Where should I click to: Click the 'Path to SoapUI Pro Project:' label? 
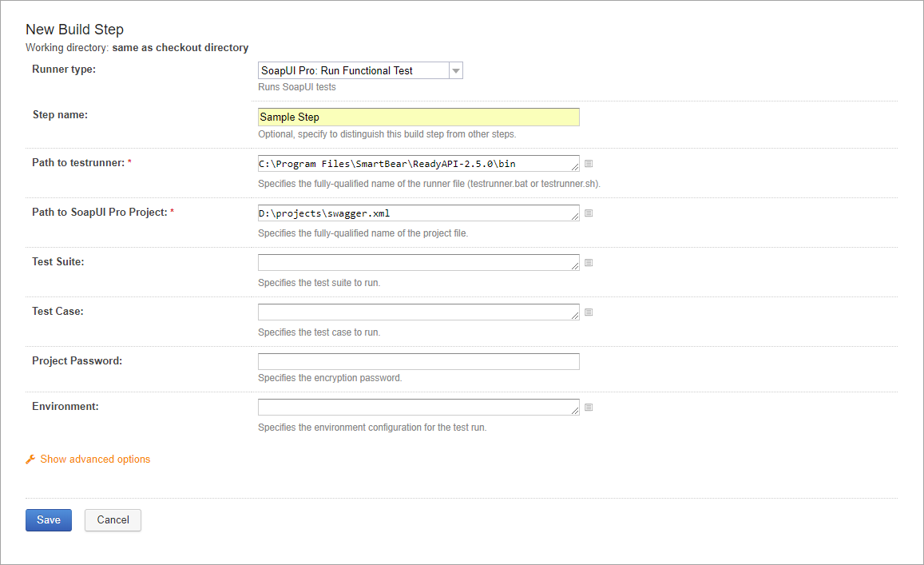(x=100, y=212)
